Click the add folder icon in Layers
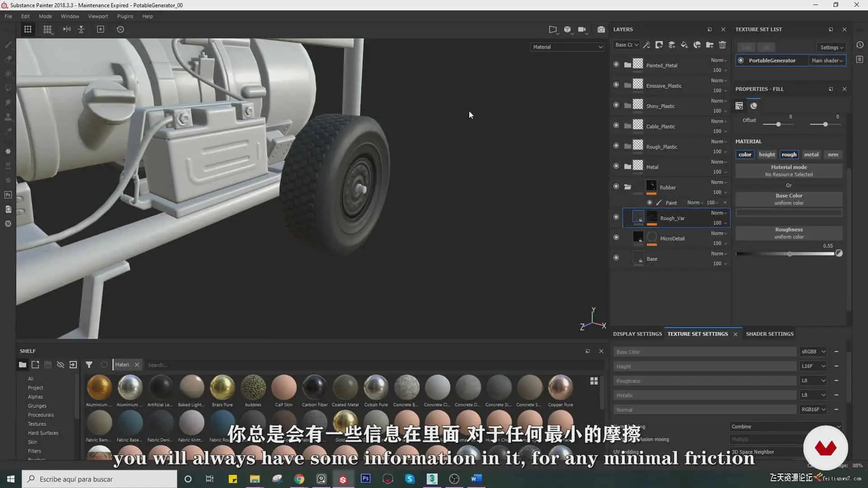Image resolution: width=868 pixels, height=488 pixels. click(x=710, y=45)
